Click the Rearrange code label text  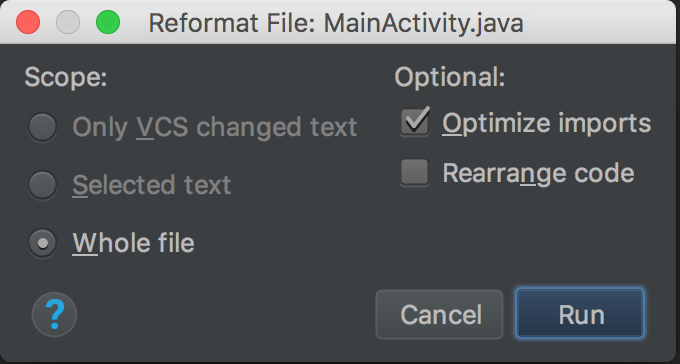tap(538, 174)
